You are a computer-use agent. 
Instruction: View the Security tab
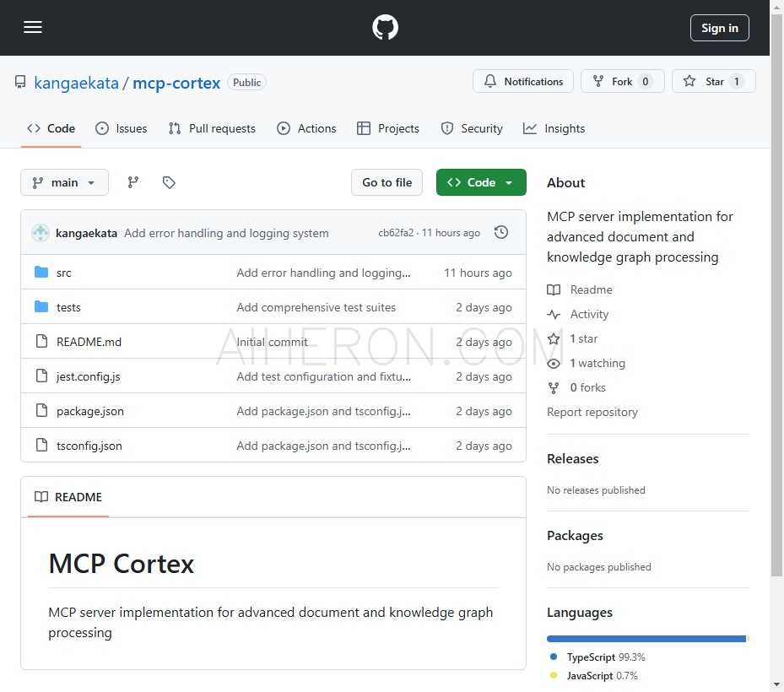coord(472,128)
